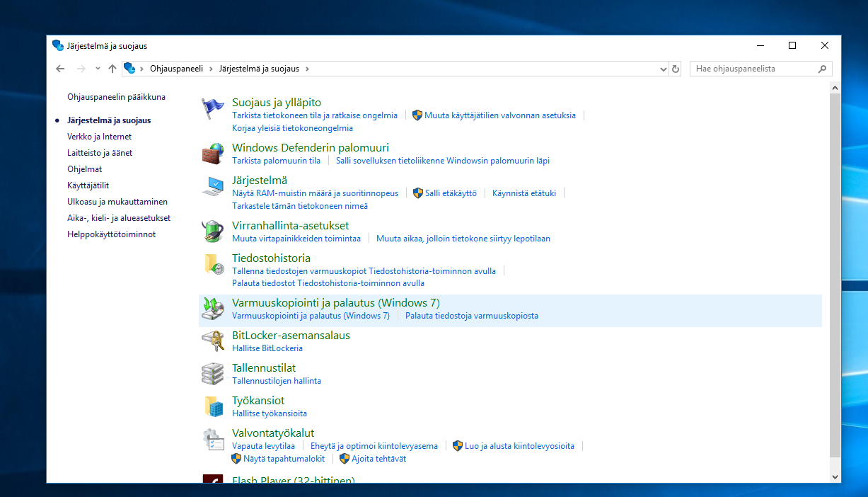Image resolution: width=868 pixels, height=497 pixels.
Task: Click the forward arrow navigation button
Action: tap(81, 69)
